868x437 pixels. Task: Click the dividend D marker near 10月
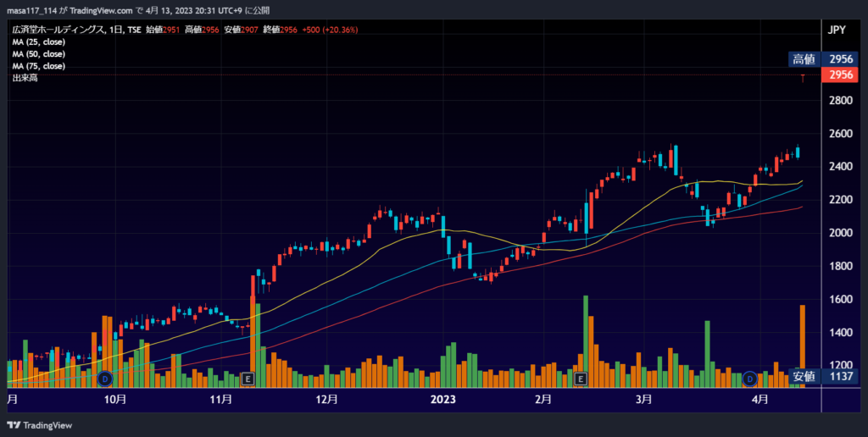pyautogui.click(x=104, y=379)
